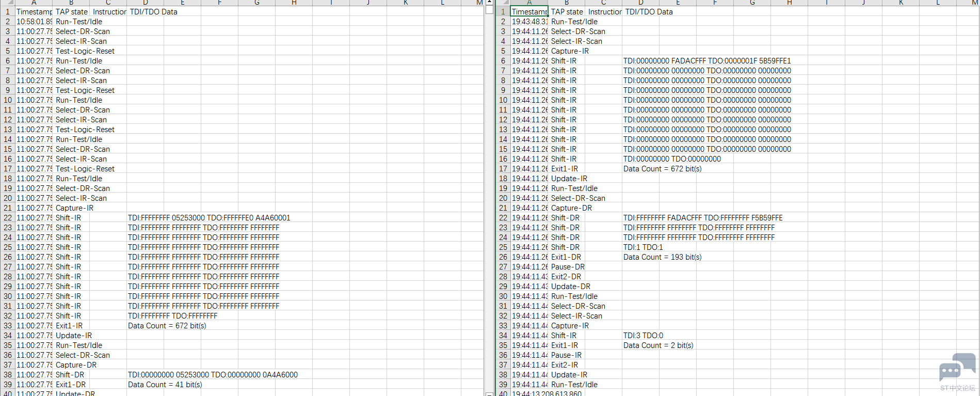Select the 'Pause-DR' cell

pyautogui.click(x=568, y=266)
